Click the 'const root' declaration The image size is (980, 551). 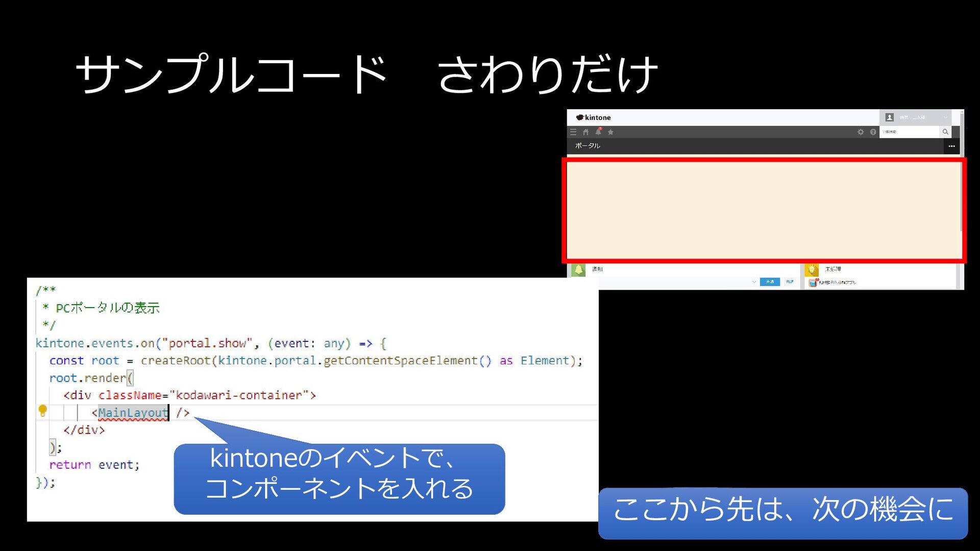[84, 361]
